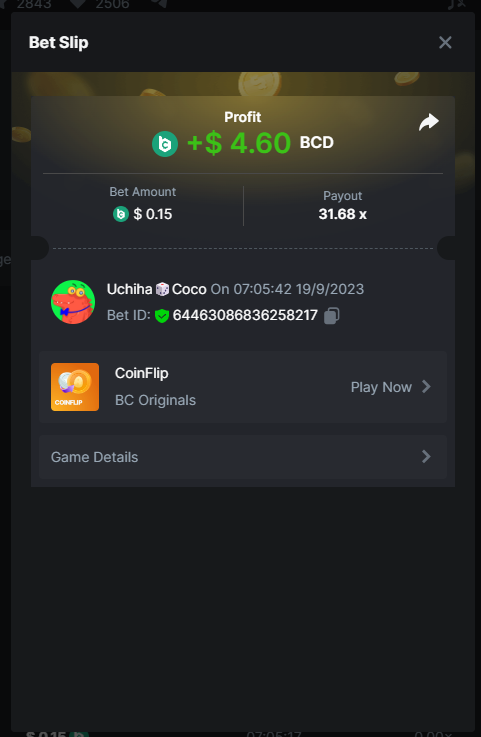Expand the Game Details row
The width and height of the screenshot is (481, 737).
243,457
